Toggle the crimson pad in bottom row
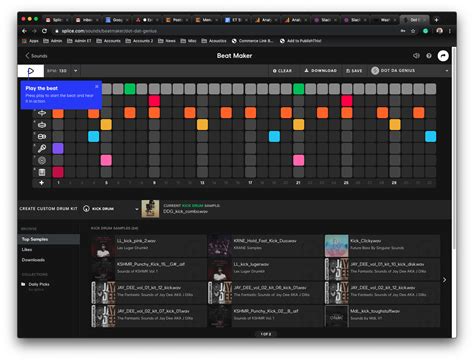The image size is (474, 361). 58,172
